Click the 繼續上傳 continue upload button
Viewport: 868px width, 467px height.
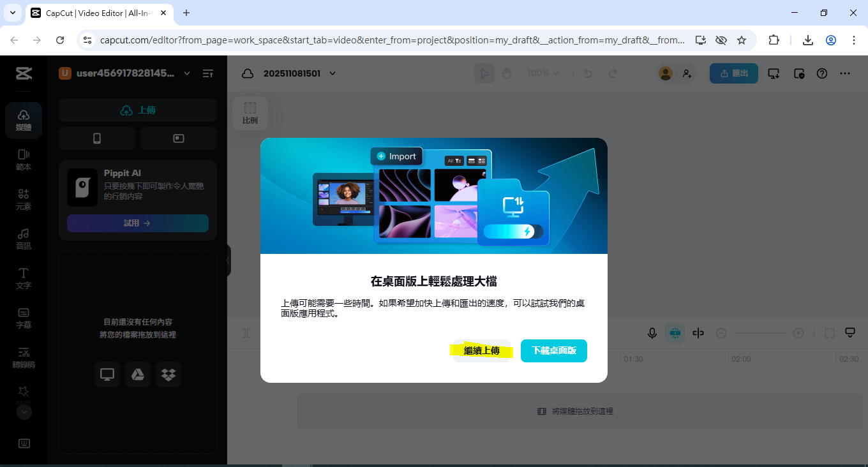pos(482,351)
